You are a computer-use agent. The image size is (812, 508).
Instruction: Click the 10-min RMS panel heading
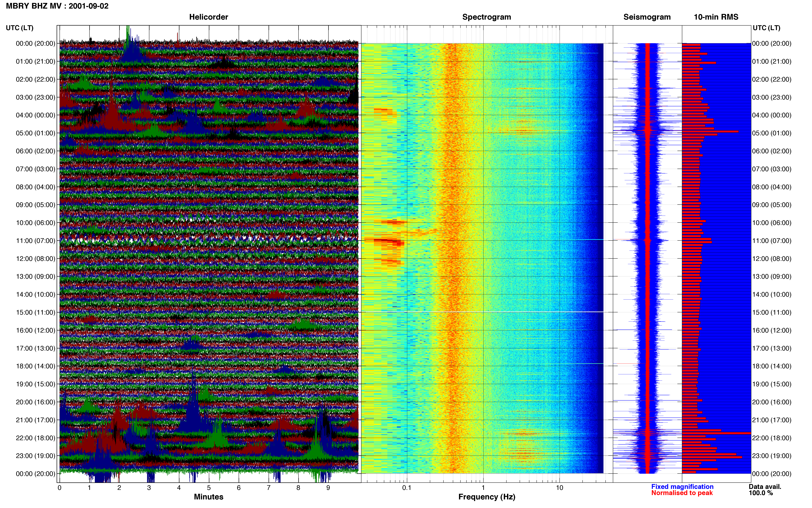tap(716, 17)
